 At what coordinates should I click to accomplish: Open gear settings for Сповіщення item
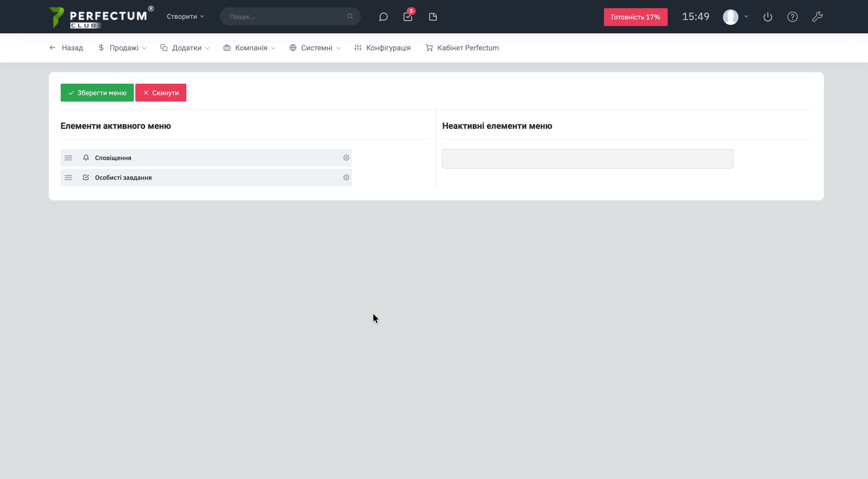346,158
